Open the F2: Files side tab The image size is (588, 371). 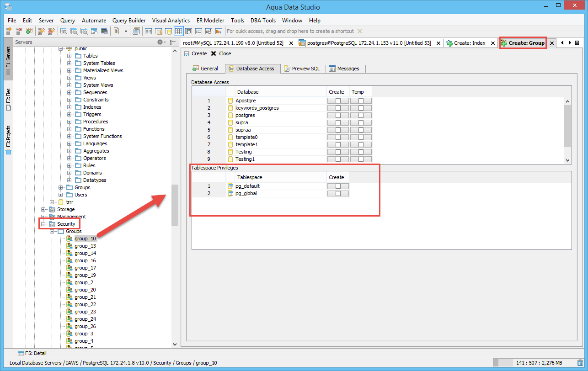(8, 100)
